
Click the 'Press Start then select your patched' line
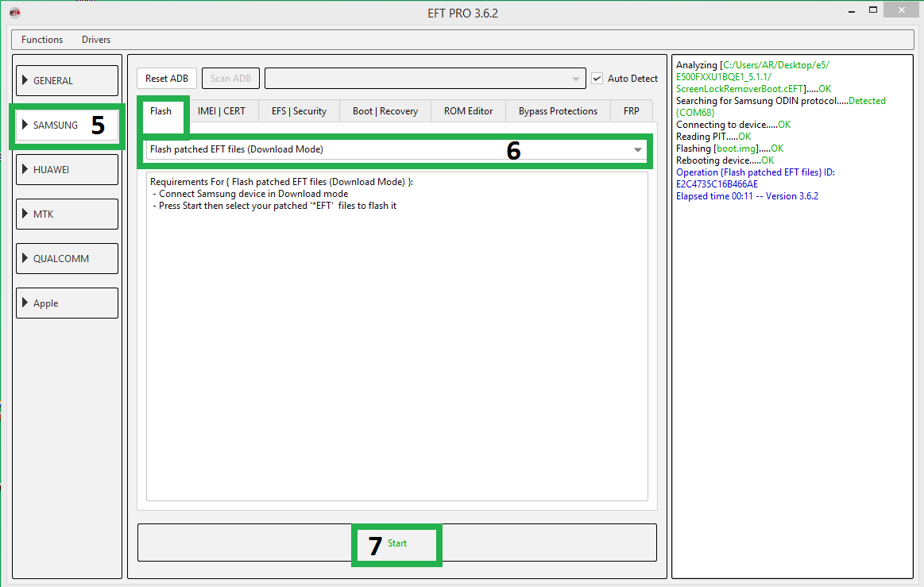point(275,206)
